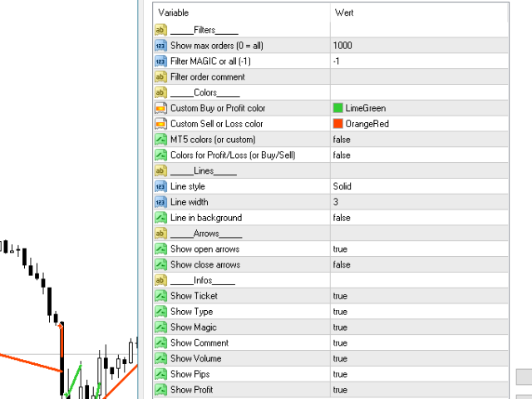Edit the Filter MAGIC value -1
Image resolution: width=532 pixels, height=399 pixels.
coord(419,61)
